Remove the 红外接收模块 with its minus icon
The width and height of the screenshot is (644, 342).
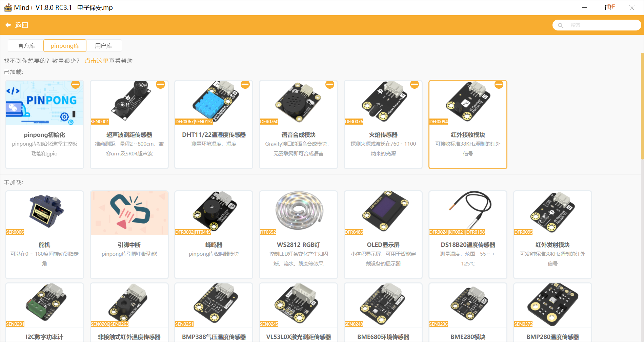pyautogui.click(x=499, y=85)
